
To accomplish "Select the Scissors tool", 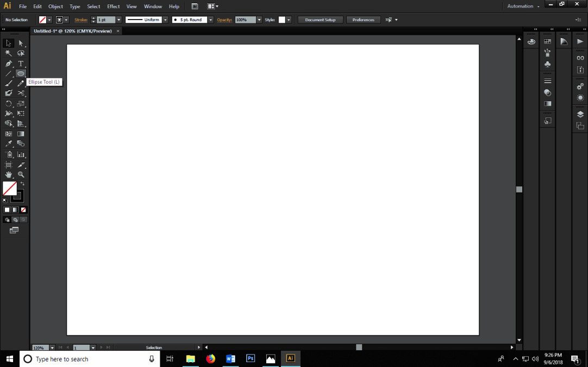I will click(21, 93).
